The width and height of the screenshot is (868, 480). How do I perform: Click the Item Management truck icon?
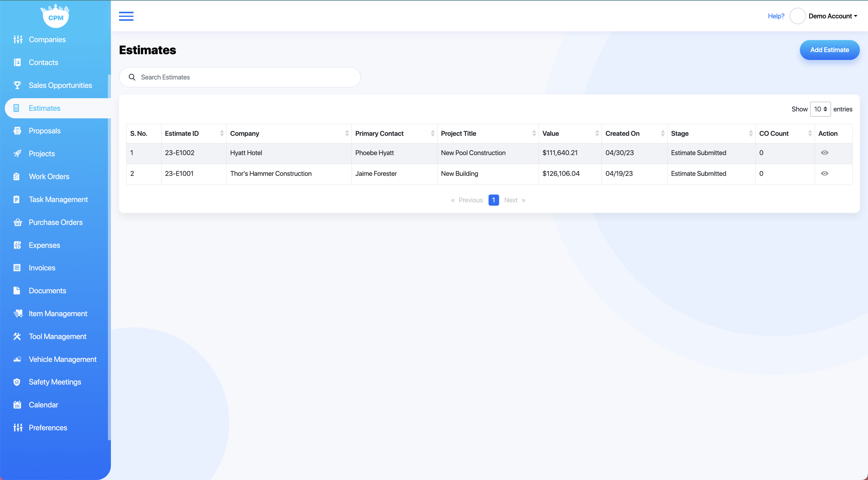18,313
